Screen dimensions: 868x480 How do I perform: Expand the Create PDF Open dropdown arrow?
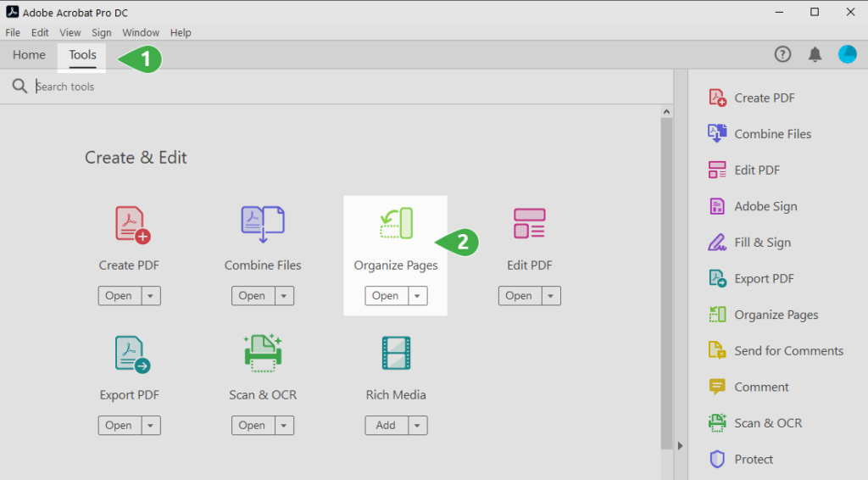click(x=151, y=296)
